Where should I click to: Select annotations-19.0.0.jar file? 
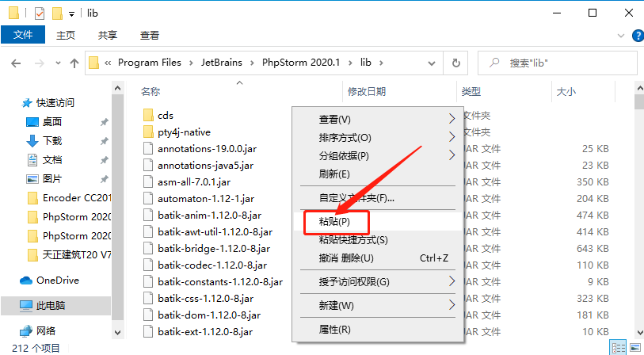207,149
